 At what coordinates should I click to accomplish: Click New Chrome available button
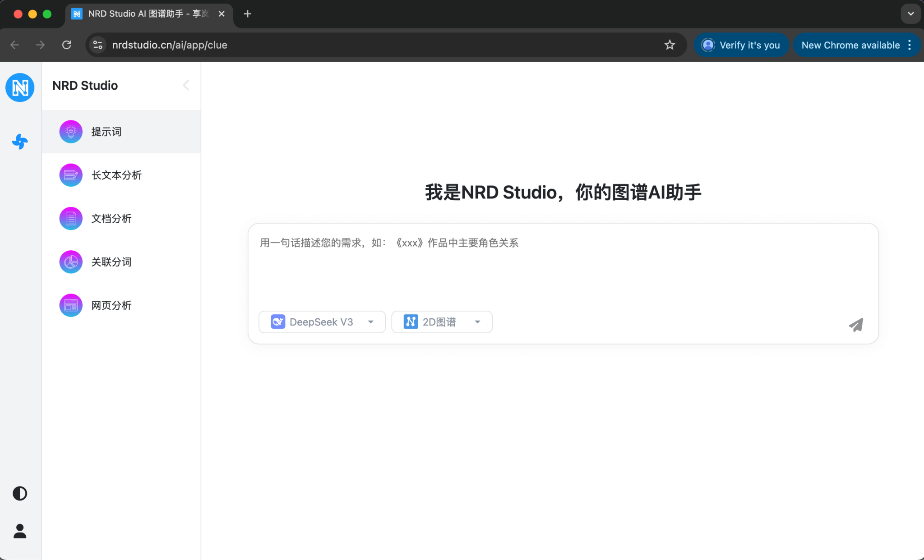[x=850, y=45]
